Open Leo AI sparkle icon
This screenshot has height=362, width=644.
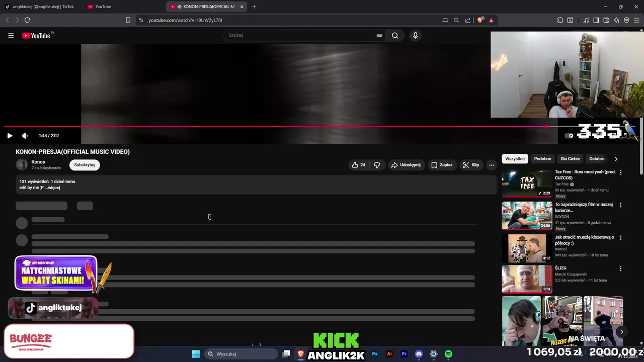[x=616, y=20]
